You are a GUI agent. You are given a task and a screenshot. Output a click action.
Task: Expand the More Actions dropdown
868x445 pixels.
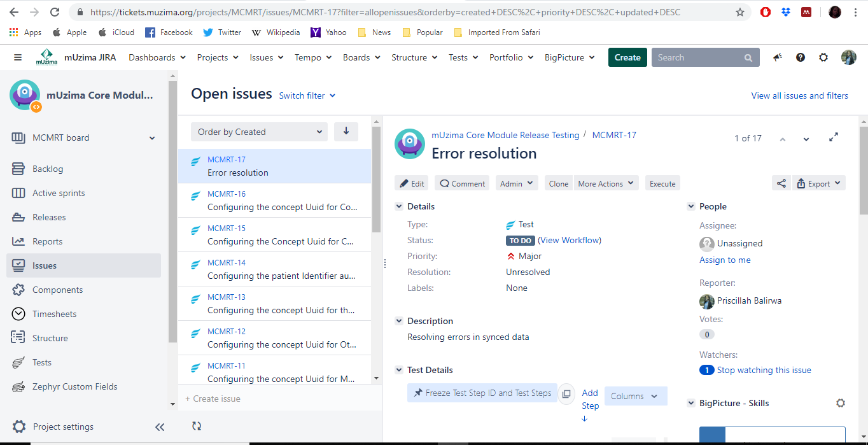point(606,183)
